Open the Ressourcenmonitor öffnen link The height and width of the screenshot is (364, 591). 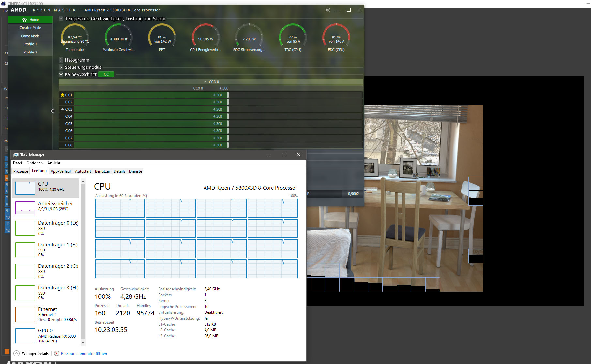pyautogui.click(x=84, y=354)
